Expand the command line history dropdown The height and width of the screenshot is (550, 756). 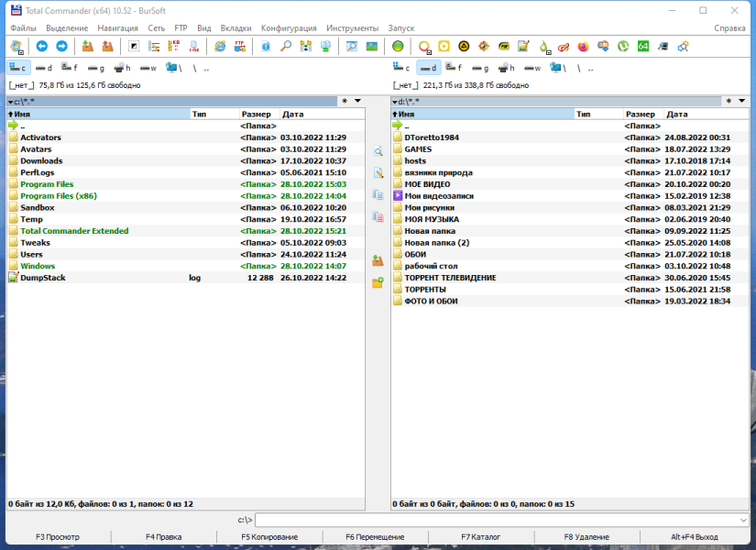(x=743, y=520)
